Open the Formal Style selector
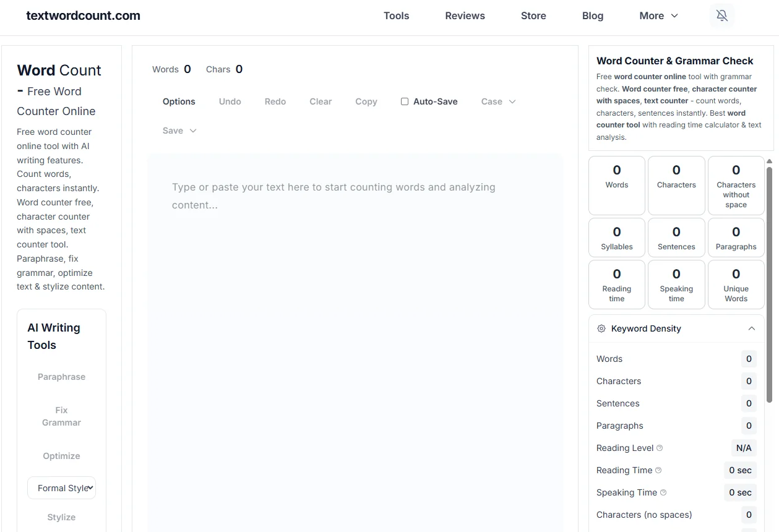The width and height of the screenshot is (779, 532). pos(61,487)
